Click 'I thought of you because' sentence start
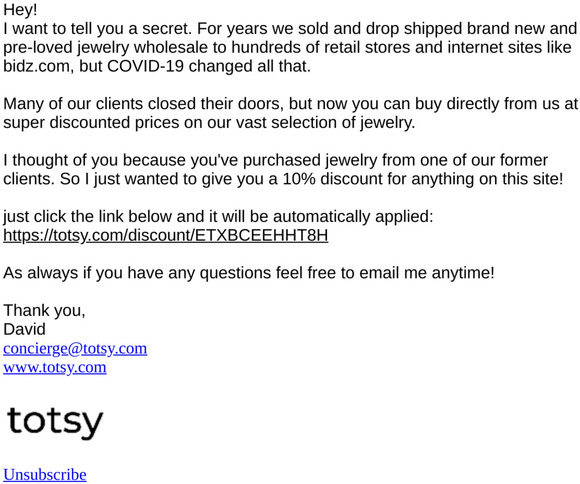The height and width of the screenshot is (484, 580). point(94,160)
